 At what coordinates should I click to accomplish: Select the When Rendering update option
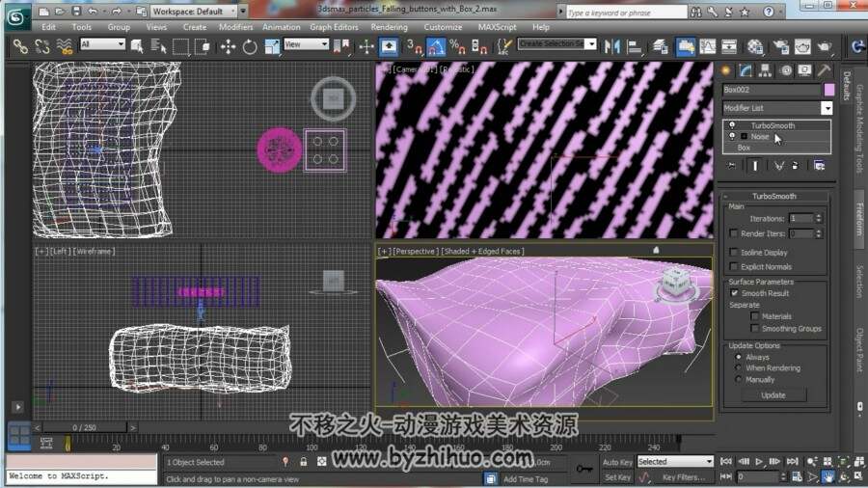pos(738,368)
